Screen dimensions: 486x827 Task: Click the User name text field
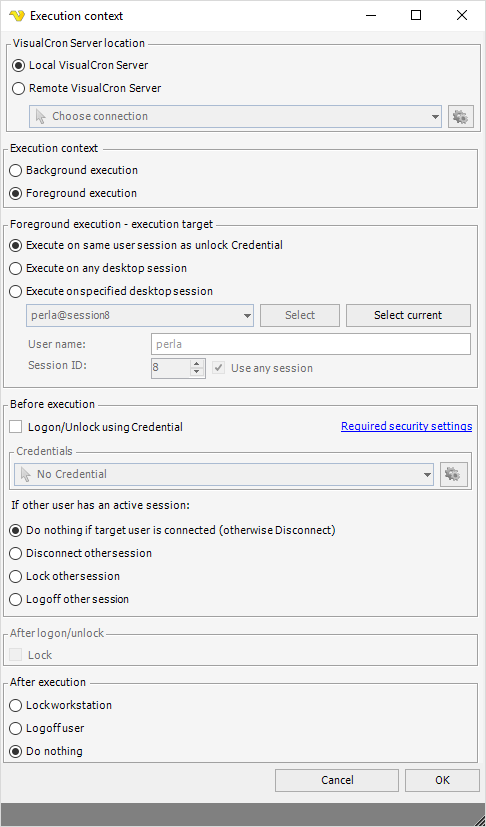point(311,344)
